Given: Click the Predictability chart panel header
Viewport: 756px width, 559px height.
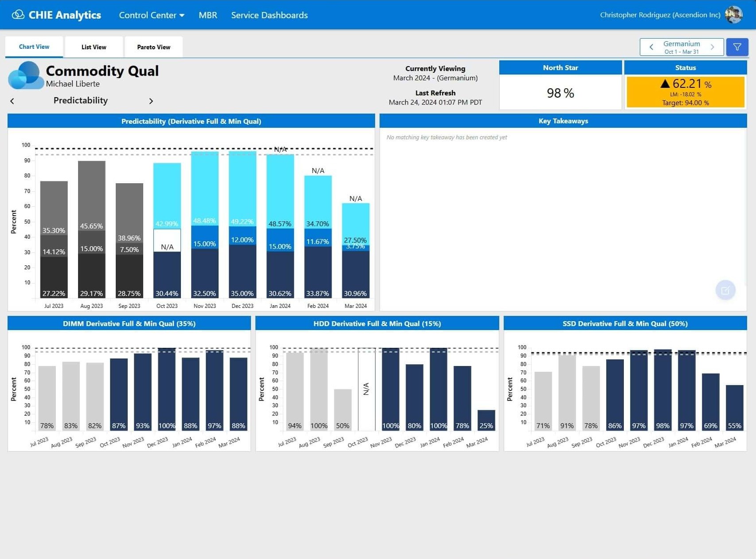Looking at the screenshot, I should pos(191,121).
